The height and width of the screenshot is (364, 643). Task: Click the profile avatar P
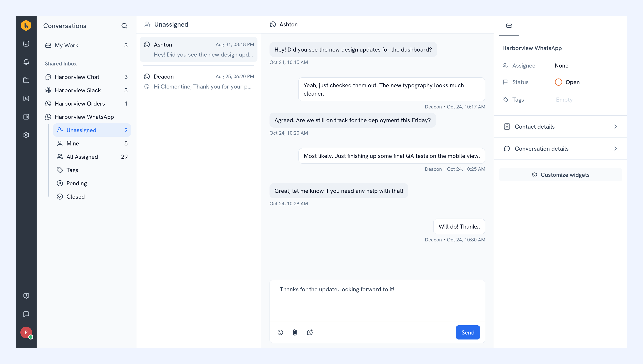pos(26,332)
